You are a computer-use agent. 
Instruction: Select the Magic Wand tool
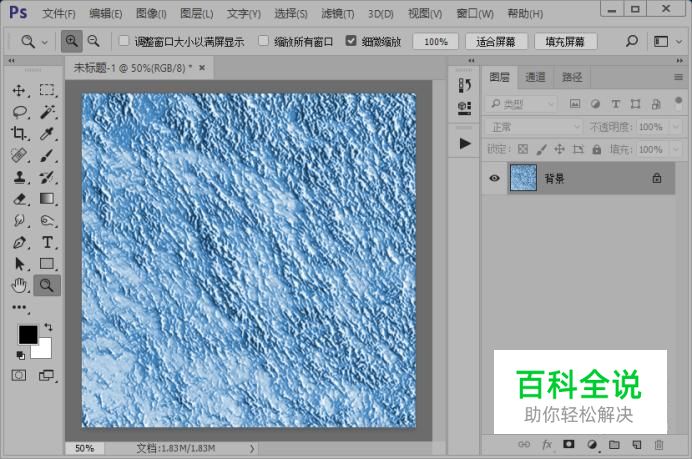tap(47, 112)
